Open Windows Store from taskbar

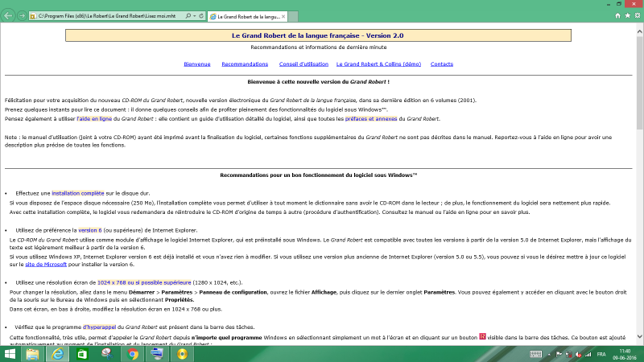coord(82,354)
